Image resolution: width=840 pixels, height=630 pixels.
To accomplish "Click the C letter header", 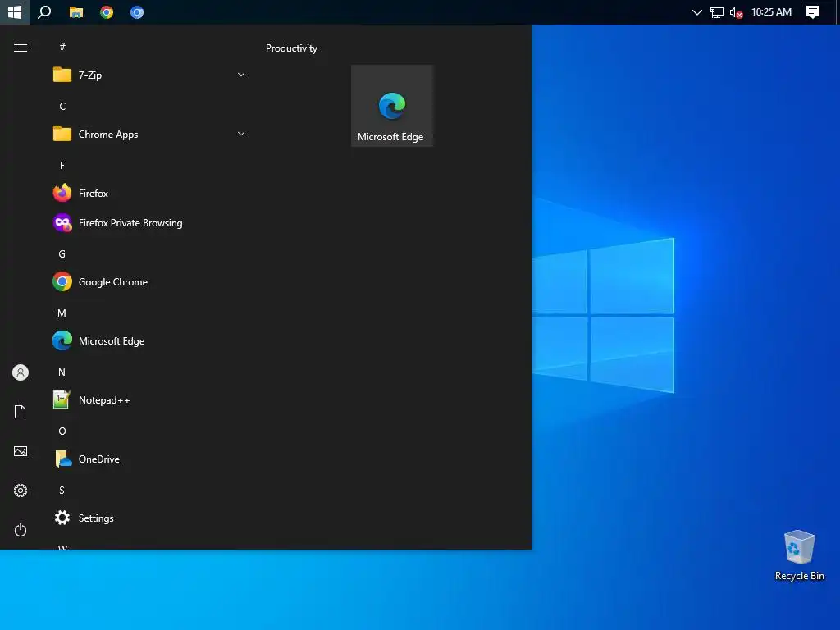I will (x=62, y=106).
